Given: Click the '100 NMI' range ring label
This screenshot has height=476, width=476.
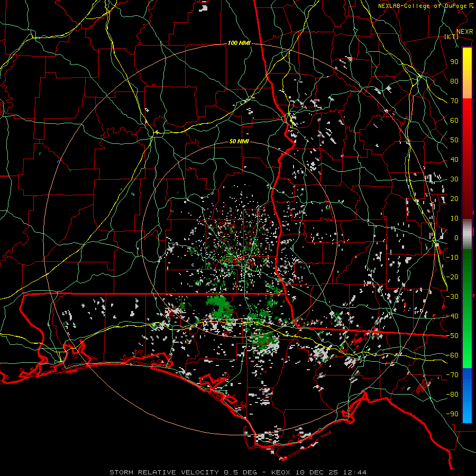Looking at the screenshot, I should point(239,43).
